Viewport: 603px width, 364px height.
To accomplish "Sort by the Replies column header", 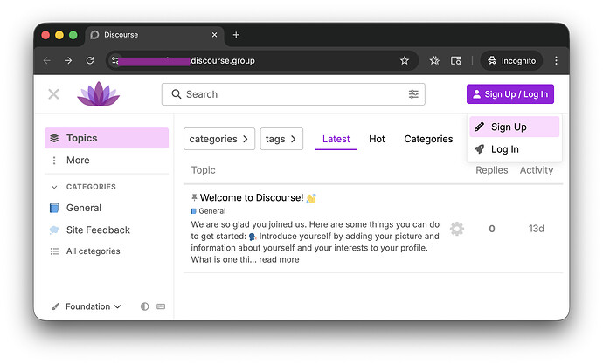I will point(491,170).
